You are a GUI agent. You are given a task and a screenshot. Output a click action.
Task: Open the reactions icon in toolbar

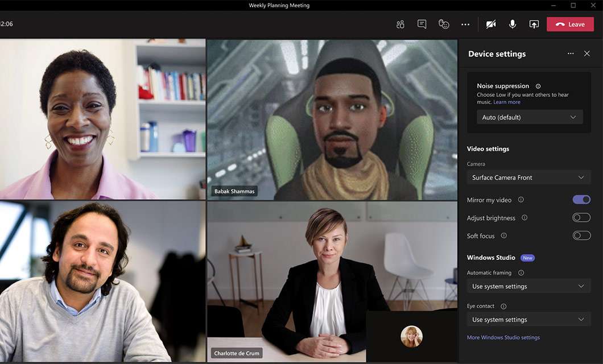click(x=444, y=24)
